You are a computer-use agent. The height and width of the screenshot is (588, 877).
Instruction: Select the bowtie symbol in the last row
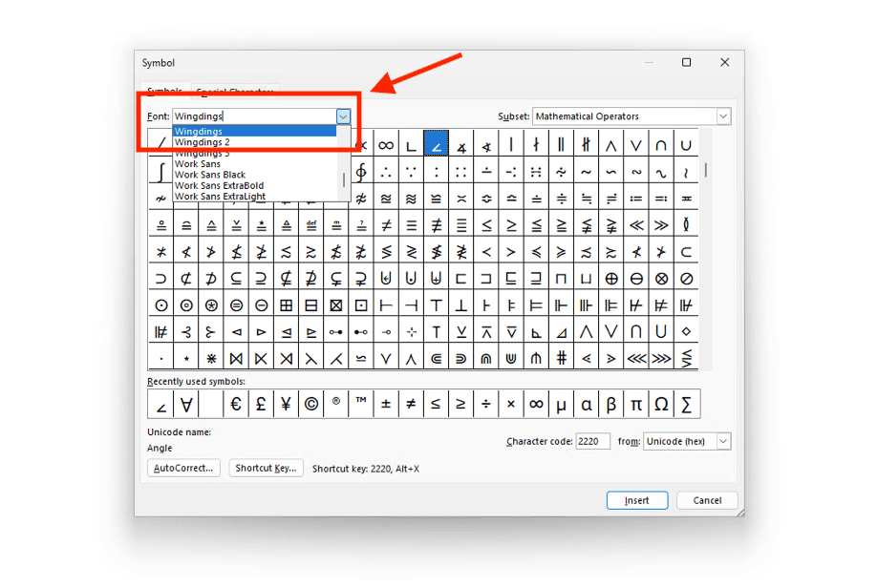point(236,359)
